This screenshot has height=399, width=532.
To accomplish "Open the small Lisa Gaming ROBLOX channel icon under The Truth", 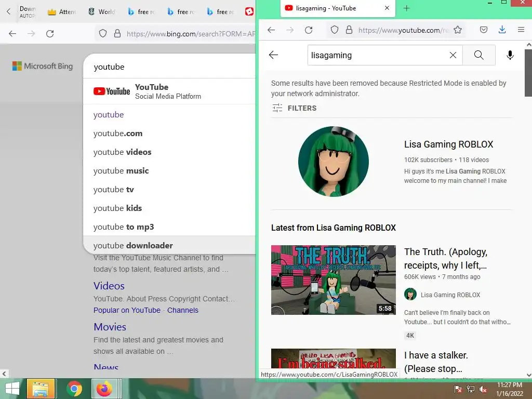I will (410, 294).
